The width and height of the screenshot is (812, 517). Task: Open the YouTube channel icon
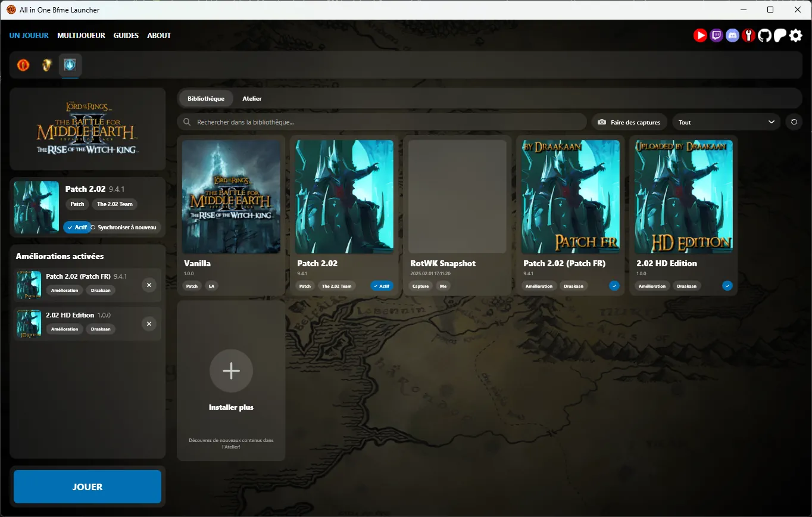700,36
